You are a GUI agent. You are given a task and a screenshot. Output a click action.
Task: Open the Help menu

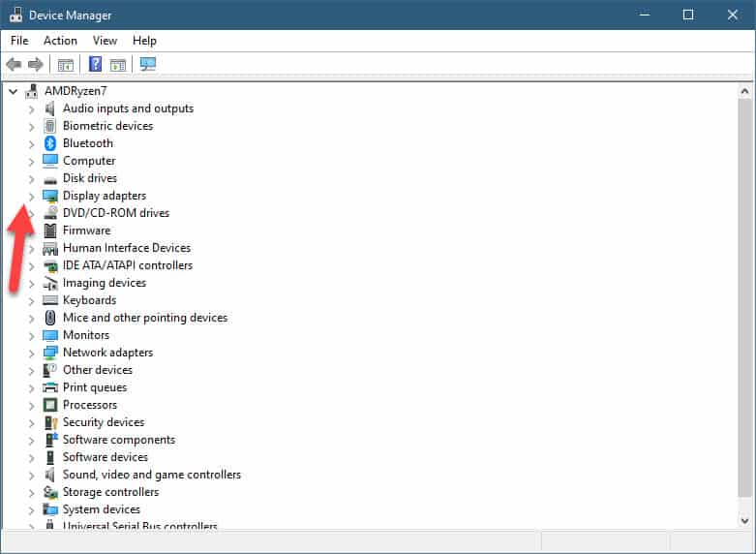[144, 41]
